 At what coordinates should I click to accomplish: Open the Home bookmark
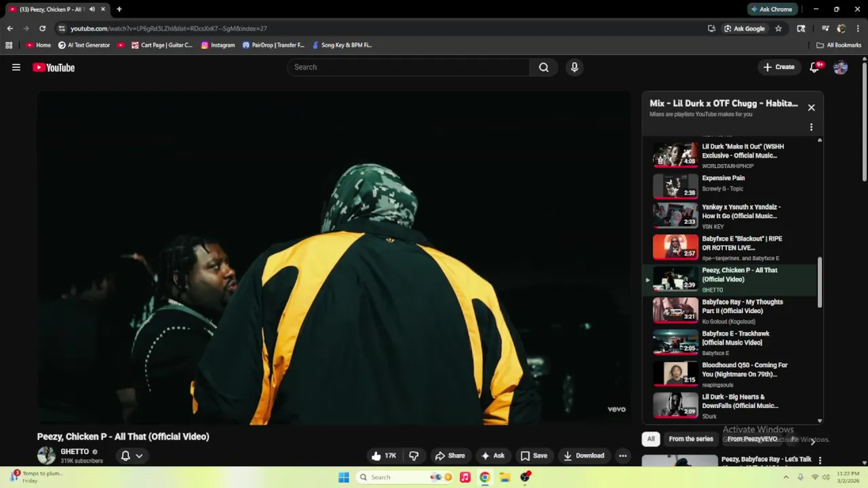[38, 45]
